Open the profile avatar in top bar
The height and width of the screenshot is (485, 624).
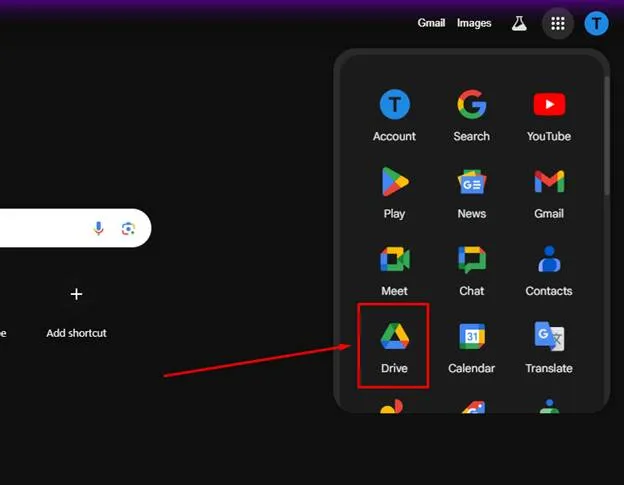[x=596, y=23]
